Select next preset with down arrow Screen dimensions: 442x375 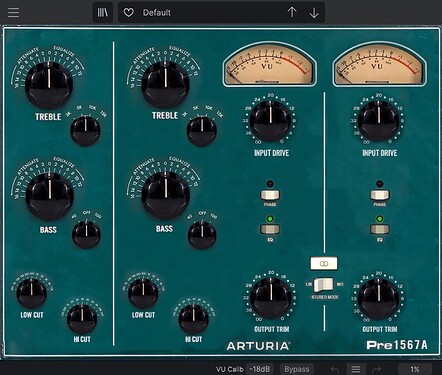[314, 13]
